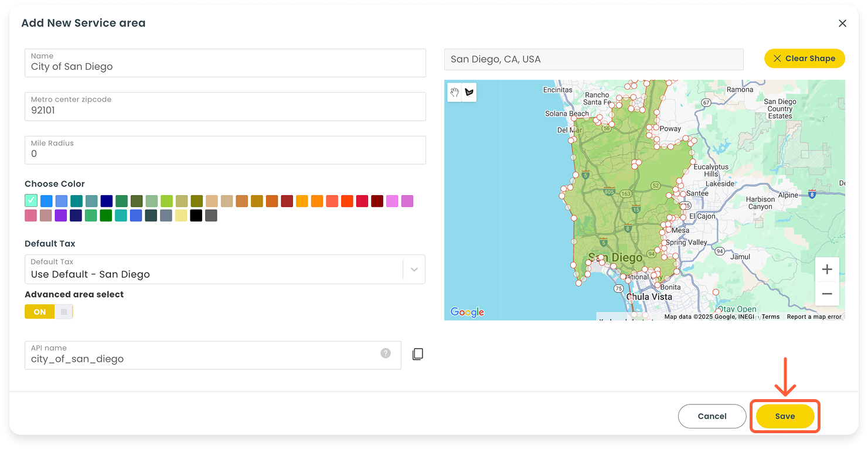Clear the drawn map shape
This screenshot has height=449, width=868.
click(804, 59)
